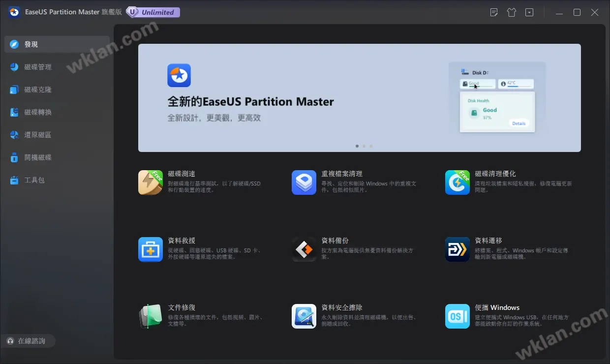This screenshot has height=364, width=610.
Task: Open 開機磁碟 from the sidebar
Action: pos(57,157)
